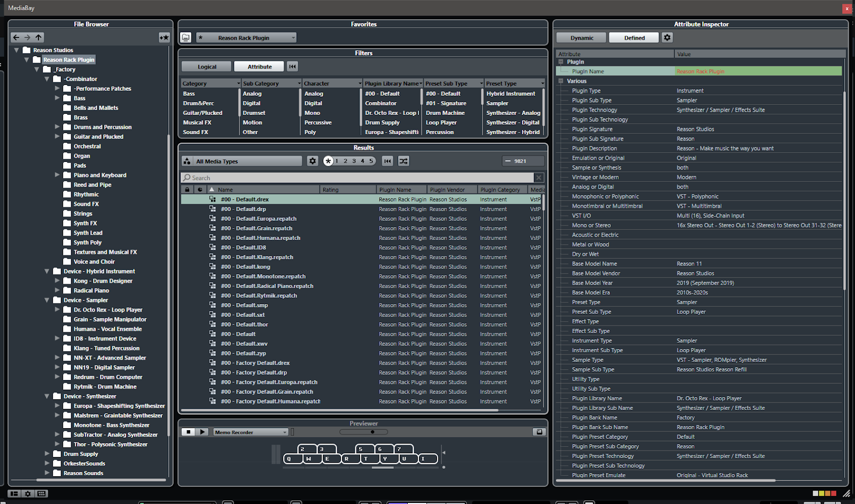Stop preview playback
The width and height of the screenshot is (855, 504).
tap(188, 432)
